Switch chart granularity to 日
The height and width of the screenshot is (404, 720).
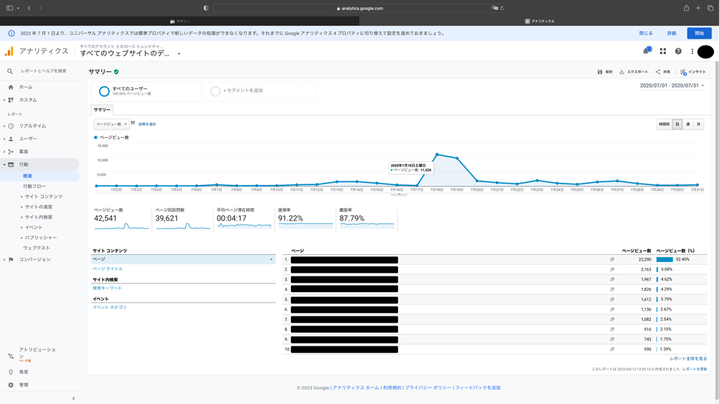(677, 124)
